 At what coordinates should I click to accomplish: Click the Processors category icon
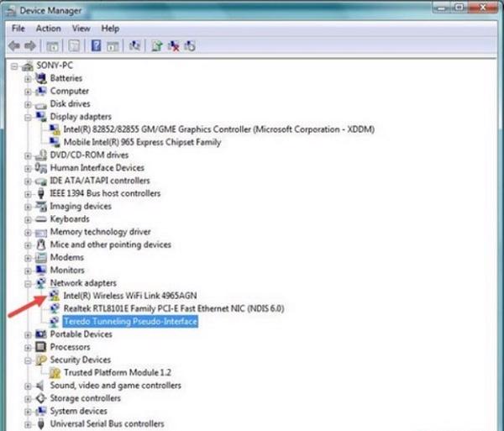(41, 347)
